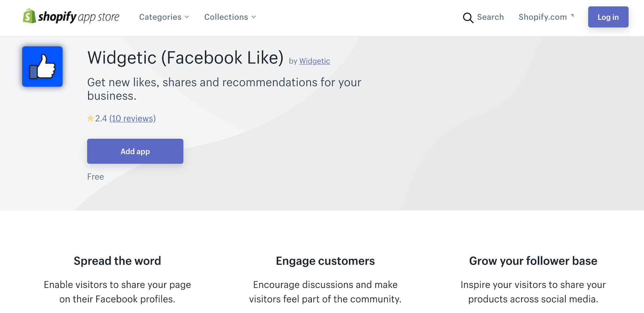Click the Widgetic Facebook Like app icon

pyautogui.click(x=42, y=66)
